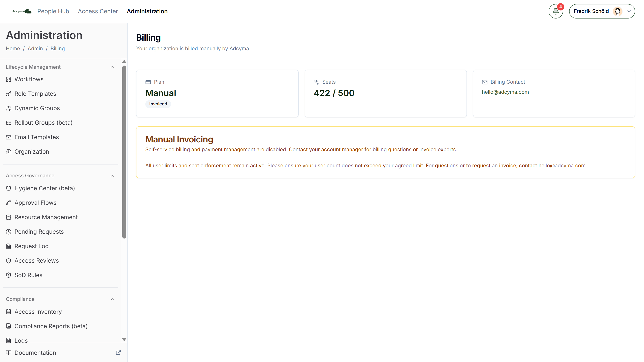The width and height of the screenshot is (644, 362).
Task: Click the Plan card credit card icon
Action: click(148, 82)
